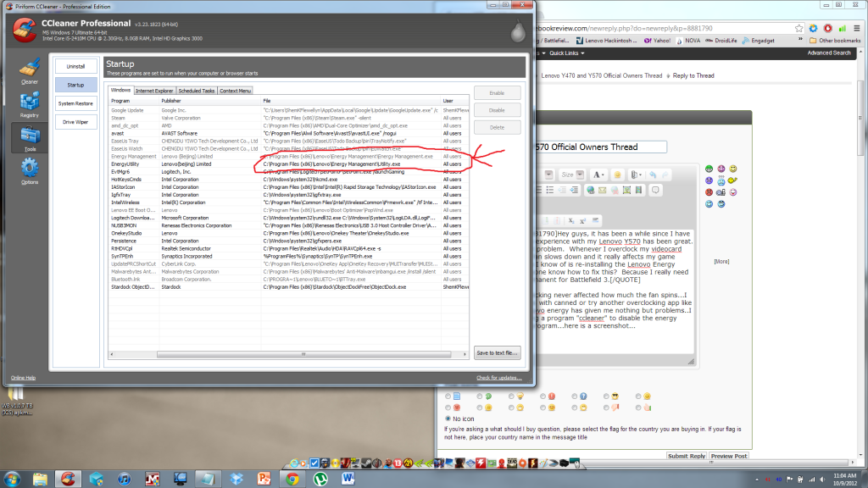Select the Tools toolbox icon in CCleaner
This screenshot has width=868, height=488.
pos(30,138)
